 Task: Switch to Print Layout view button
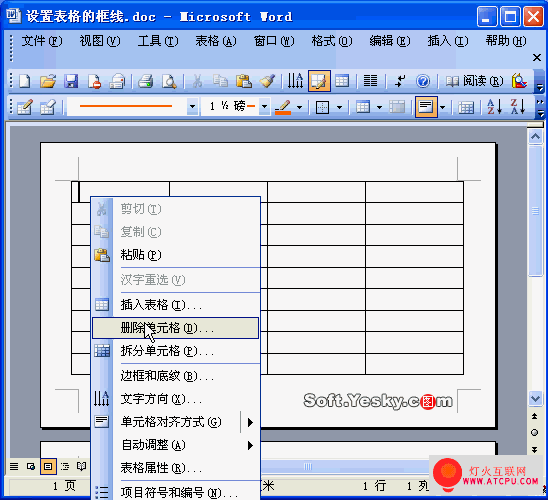tap(48, 467)
